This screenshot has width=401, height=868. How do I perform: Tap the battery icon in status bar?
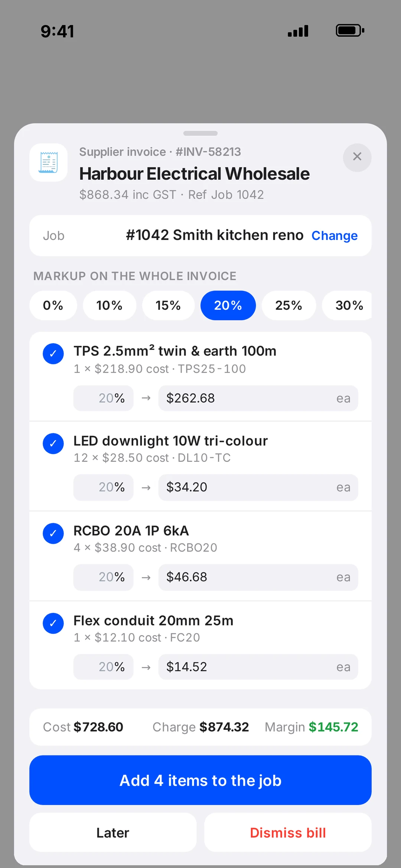(x=350, y=30)
